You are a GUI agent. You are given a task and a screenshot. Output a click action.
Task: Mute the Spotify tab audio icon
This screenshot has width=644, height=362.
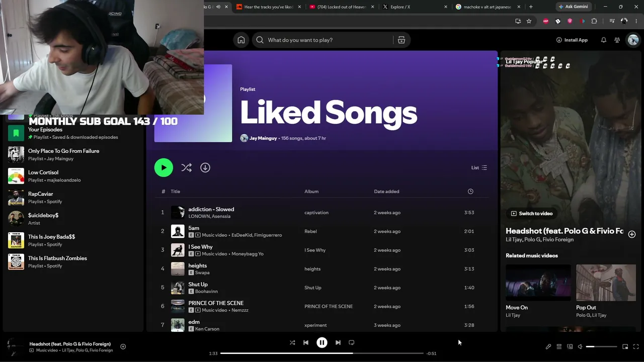click(x=218, y=7)
